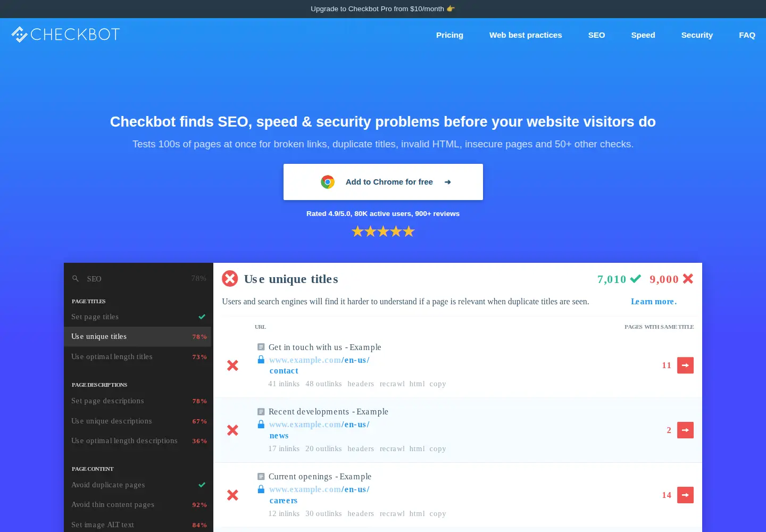Image resolution: width=766 pixels, height=532 pixels.
Task: Select Use optimal length titles item
Action: (x=138, y=357)
